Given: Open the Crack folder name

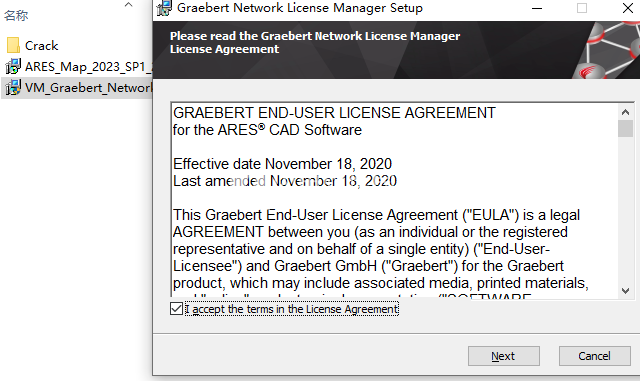Looking at the screenshot, I should tap(42, 45).
